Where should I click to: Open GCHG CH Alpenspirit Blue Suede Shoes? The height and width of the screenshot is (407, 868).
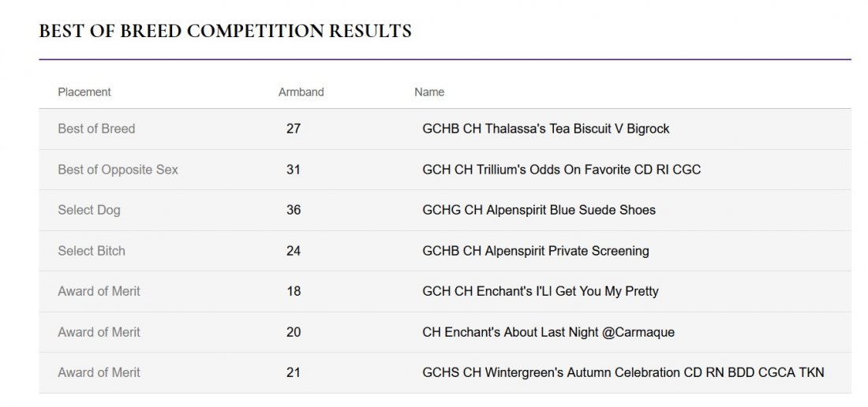point(539,210)
